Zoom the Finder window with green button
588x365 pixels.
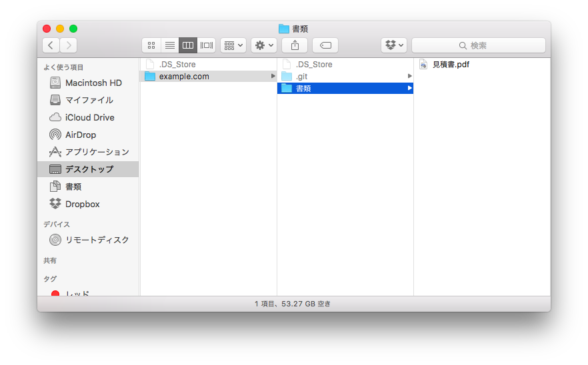(73, 29)
